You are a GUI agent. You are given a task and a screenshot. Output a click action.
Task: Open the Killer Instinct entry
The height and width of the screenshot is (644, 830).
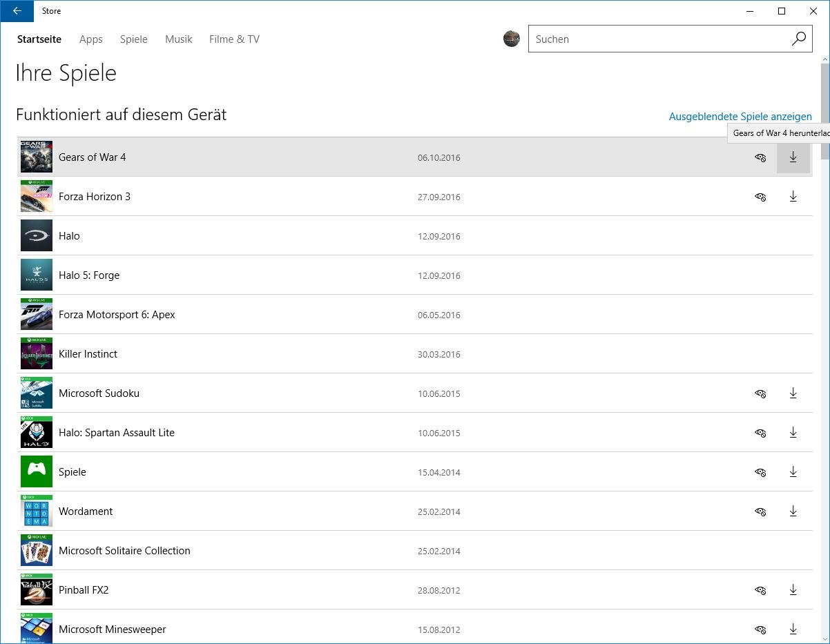click(88, 354)
